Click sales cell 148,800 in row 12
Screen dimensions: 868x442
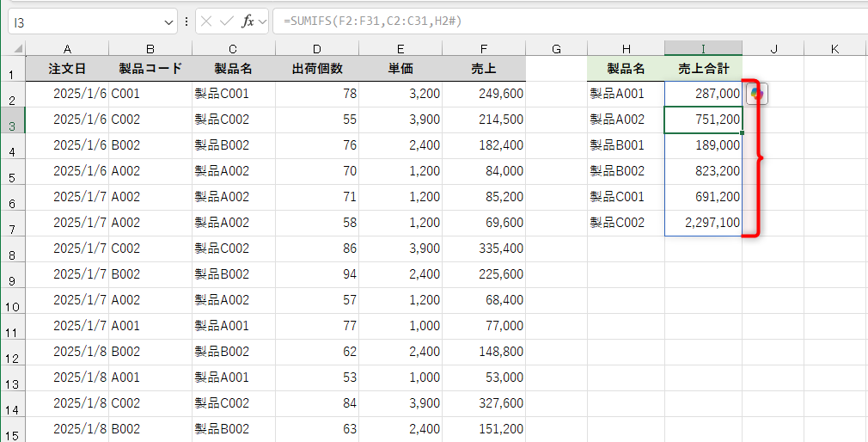[485, 352]
